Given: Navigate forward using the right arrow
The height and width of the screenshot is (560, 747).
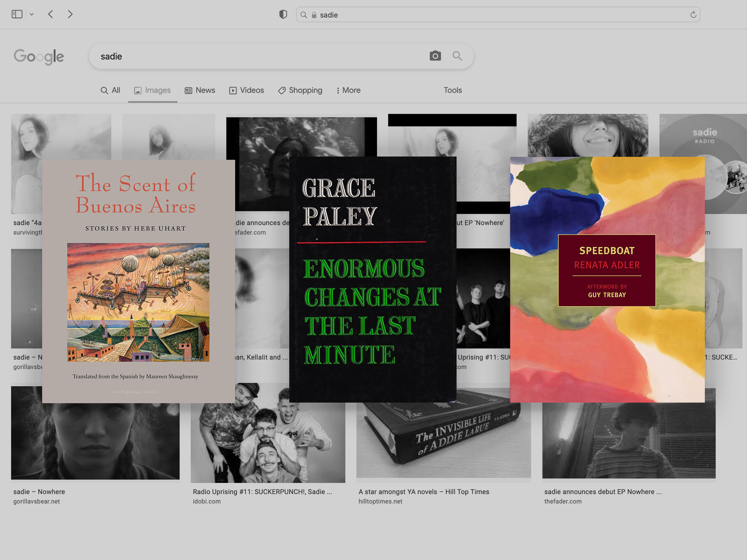Looking at the screenshot, I should click(70, 14).
